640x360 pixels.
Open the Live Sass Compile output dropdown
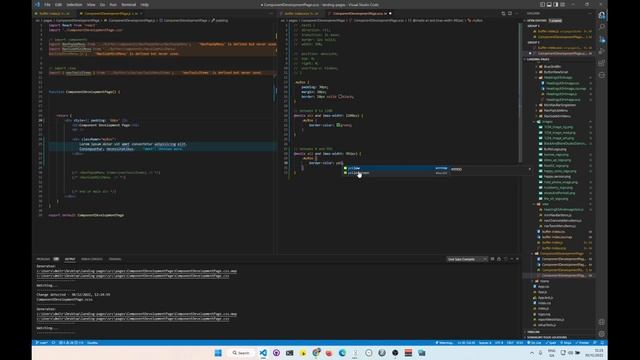(x=467, y=259)
